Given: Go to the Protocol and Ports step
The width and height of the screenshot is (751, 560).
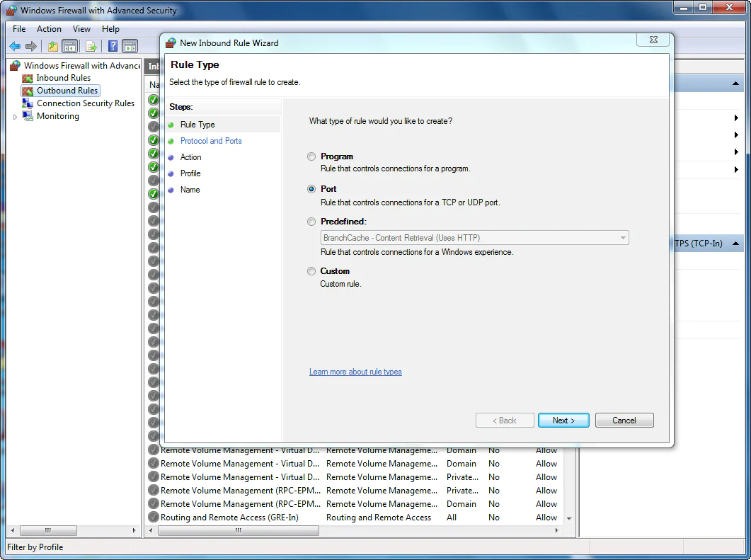Looking at the screenshot, I should tap(211, 141).
